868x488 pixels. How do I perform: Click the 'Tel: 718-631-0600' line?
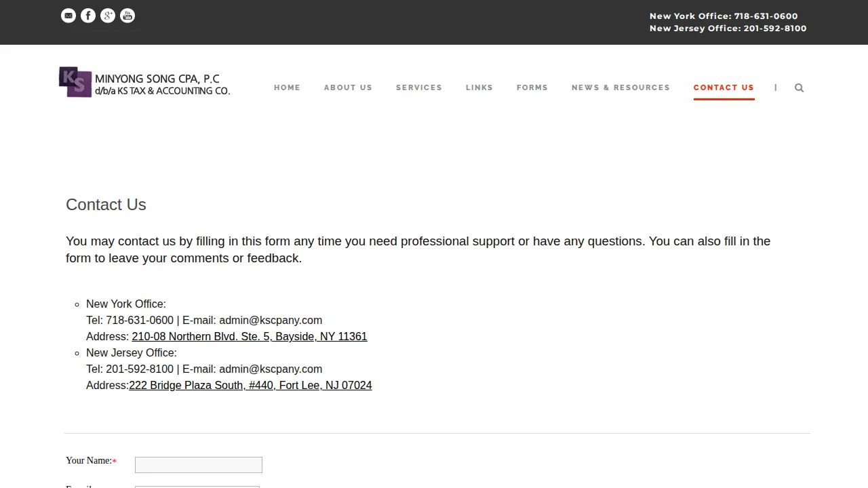(204, 320)
